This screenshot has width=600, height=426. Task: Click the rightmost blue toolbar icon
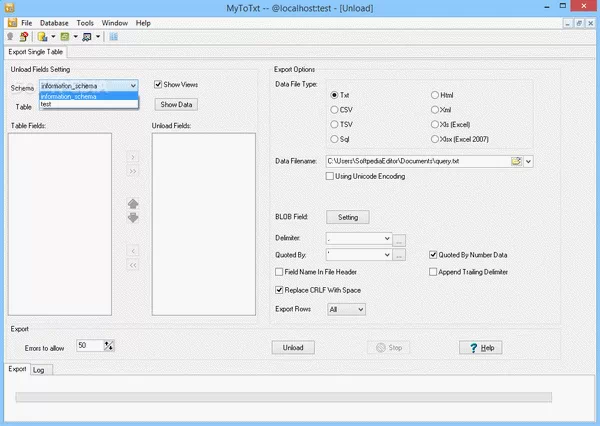[x=113, y=37]
